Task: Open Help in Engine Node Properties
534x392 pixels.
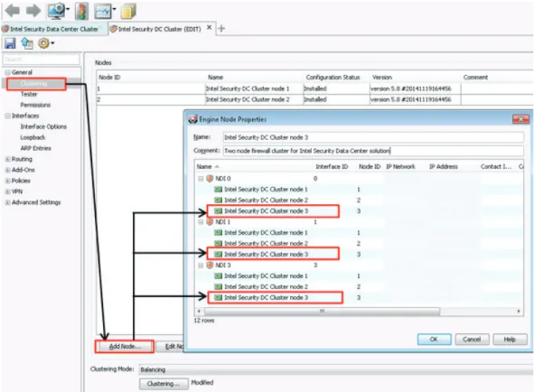Action: point(510,340)
